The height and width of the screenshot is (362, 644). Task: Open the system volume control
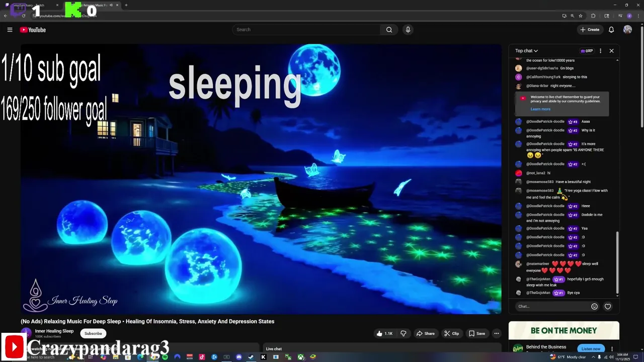[x=611, y=357]
